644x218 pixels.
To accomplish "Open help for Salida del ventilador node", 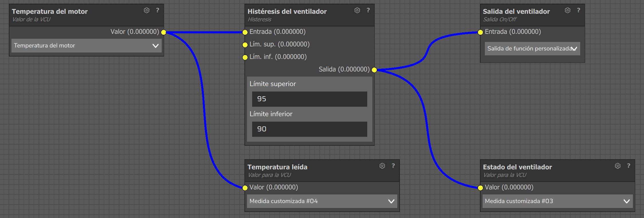I will 578,10.
